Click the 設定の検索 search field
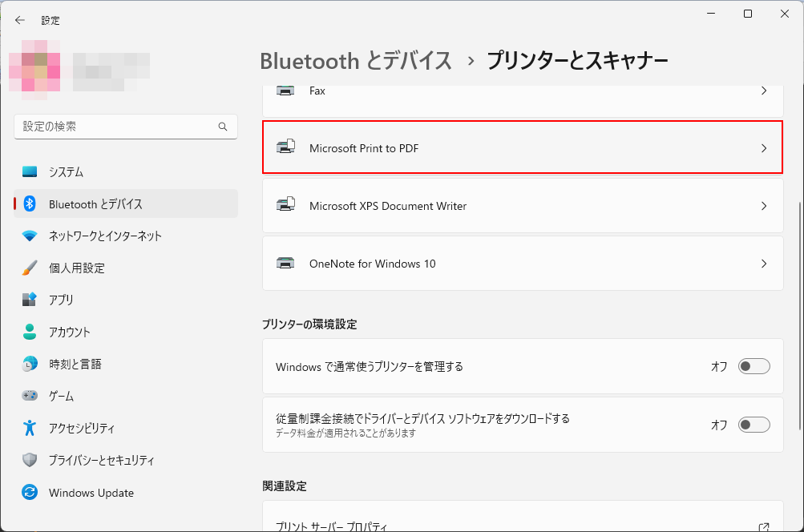Image resolution: width=804 pixels, height=532 pixels. click(116, 127)
